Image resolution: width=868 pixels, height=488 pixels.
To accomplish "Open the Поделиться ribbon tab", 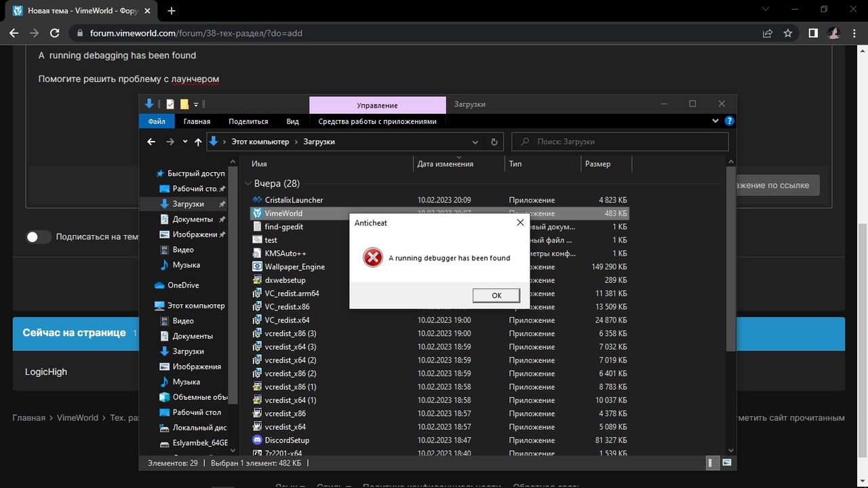I will 248,121.
